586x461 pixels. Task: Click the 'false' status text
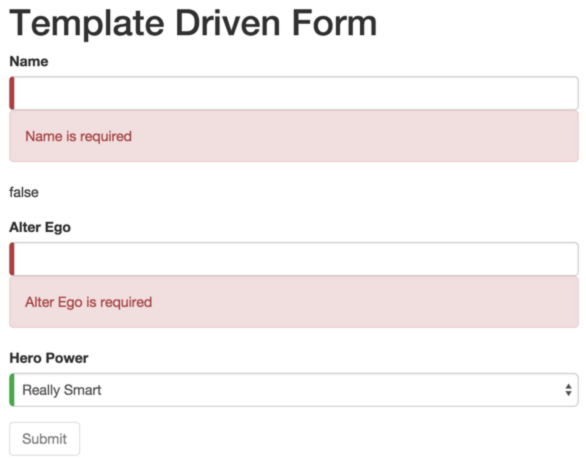[x=24, y=192]
